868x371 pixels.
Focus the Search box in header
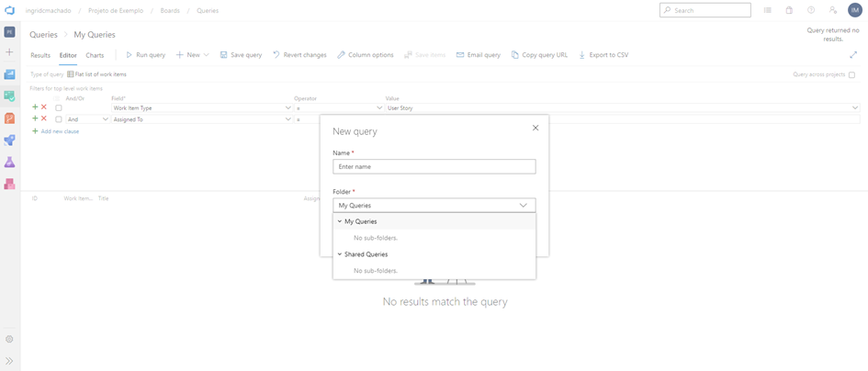[x=705, y=10]
